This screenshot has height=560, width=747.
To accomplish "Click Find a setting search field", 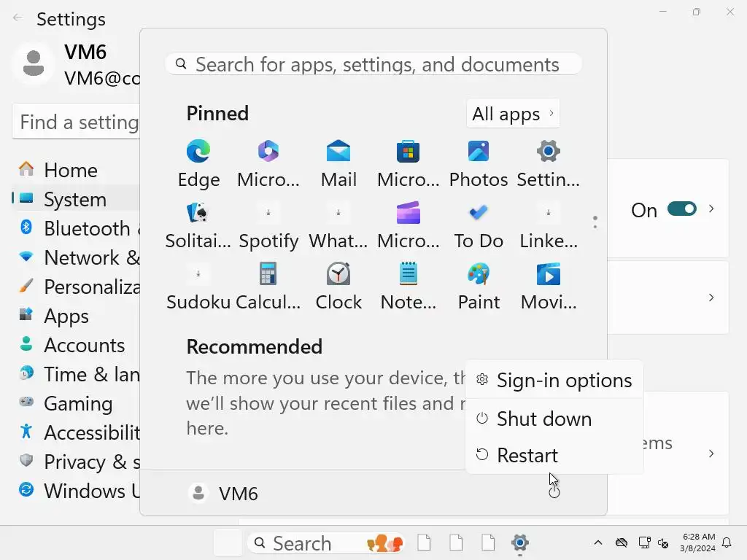I will click(x=76, y=122).
